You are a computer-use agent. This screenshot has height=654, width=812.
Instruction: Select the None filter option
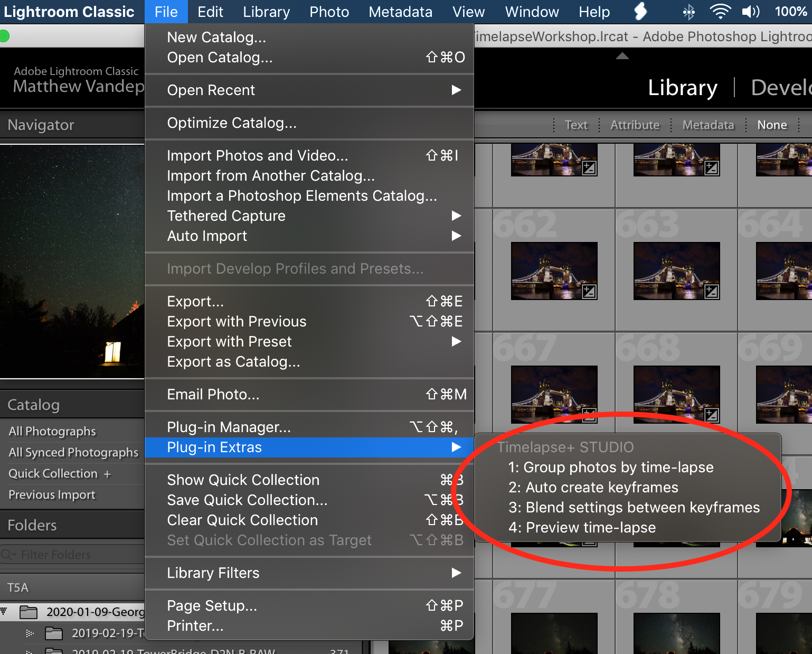point(772,125)
